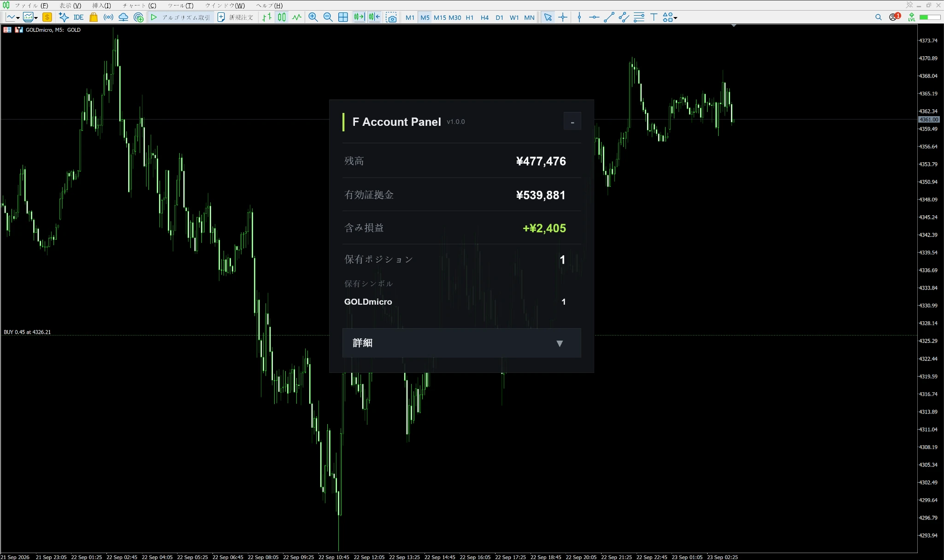944x560 pixels.
Task: Toggle algorithmic trading button
Action: [x=180, y=18]
